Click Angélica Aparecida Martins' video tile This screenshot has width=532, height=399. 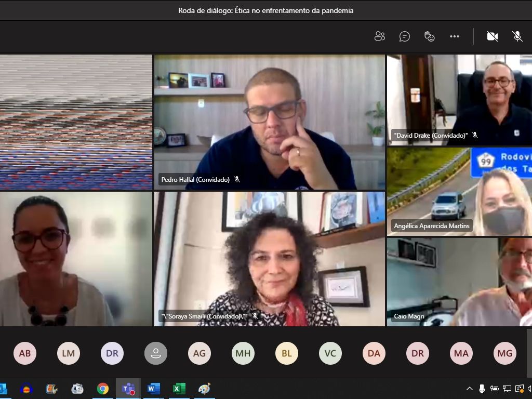(459, 191)
